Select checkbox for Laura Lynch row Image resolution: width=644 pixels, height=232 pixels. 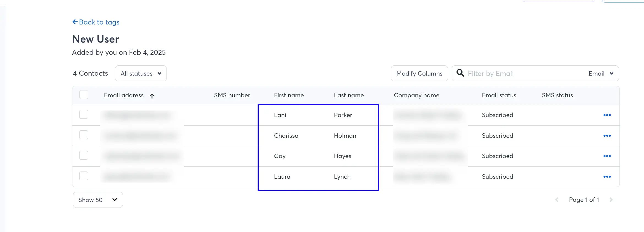tap(84, 176)
